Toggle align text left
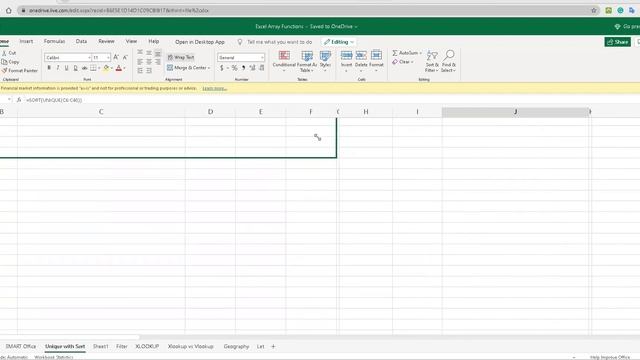The height and width of the screenshot is (360, 640). coord(140,62)
